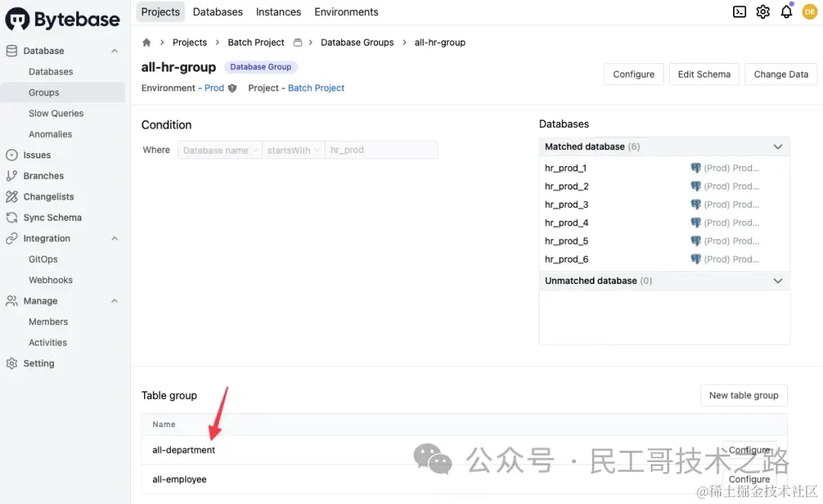The width and height of the screenshot is (823, 504).
Task: Open the startsWith operator dropdown
Action: [293, 150]
